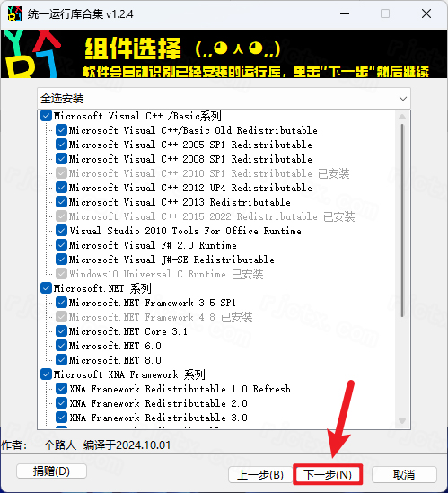
Task: Click the 捐赠(D) donate button
Action: [51, 471]
